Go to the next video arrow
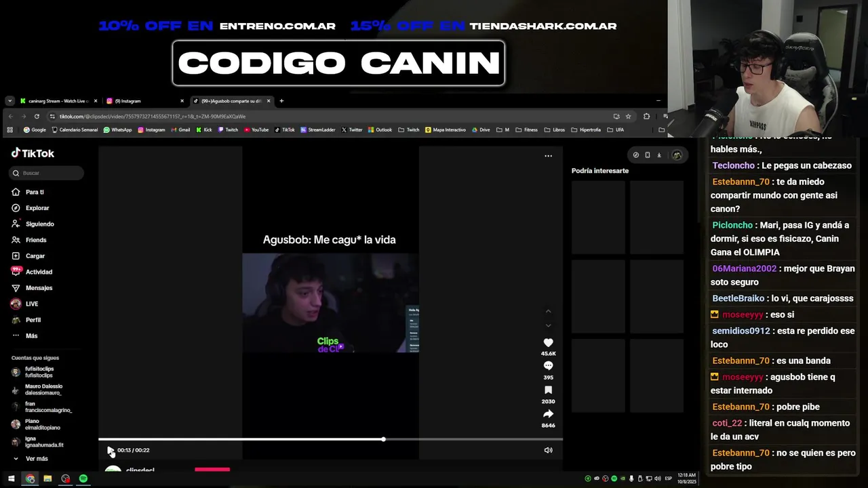This screenshot has height=488, width=868. (548, 325)
